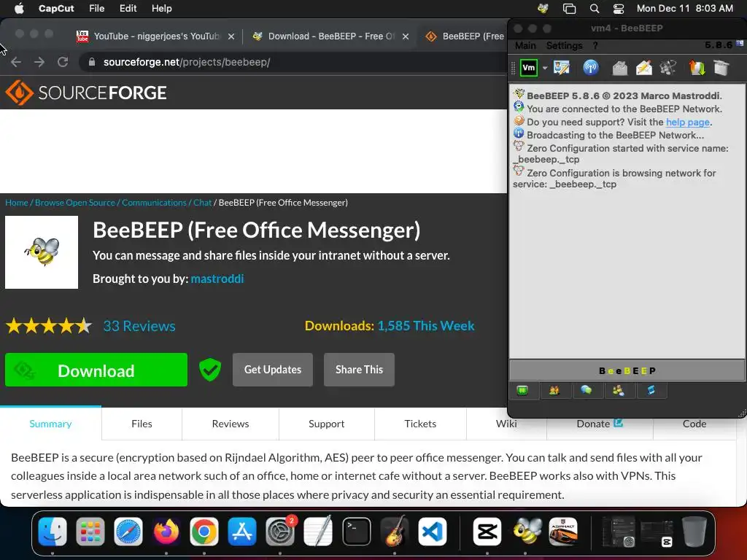Open the file transfer arrows icon in BeeBEEP
This screenshot has height=560, width=747.
697,68
